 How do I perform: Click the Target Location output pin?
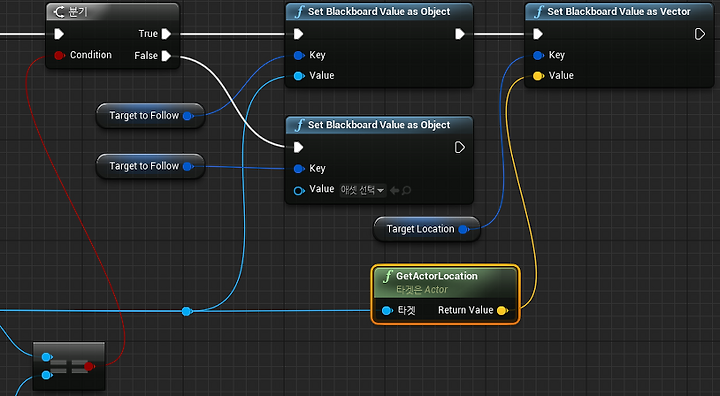click(464, 229)
